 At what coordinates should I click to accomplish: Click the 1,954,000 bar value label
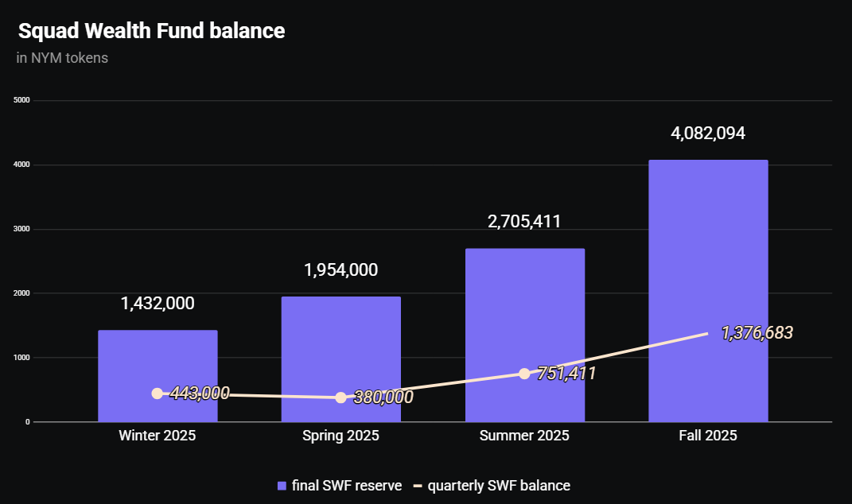click(x=340, y=270)
